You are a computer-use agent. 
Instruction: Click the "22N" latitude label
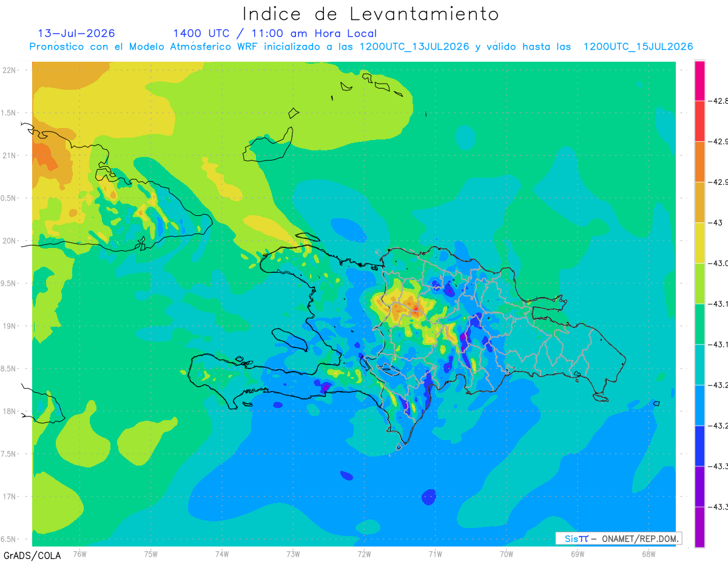tap(10, 70)
